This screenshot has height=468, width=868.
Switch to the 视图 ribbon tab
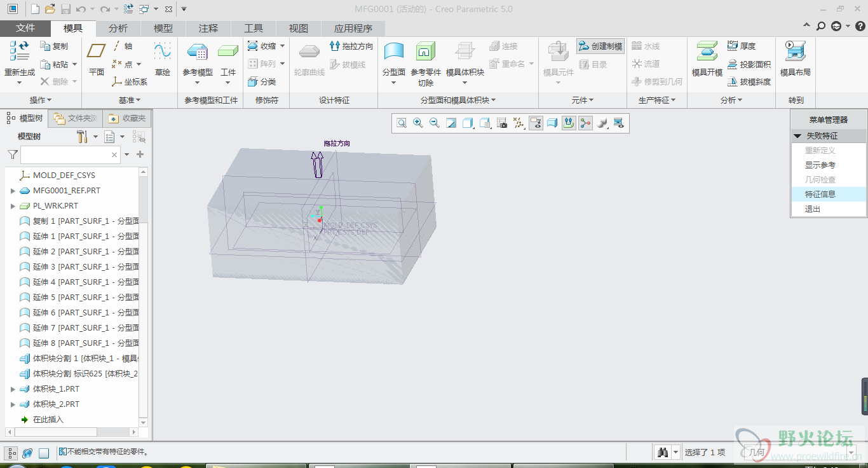(299, 28)
